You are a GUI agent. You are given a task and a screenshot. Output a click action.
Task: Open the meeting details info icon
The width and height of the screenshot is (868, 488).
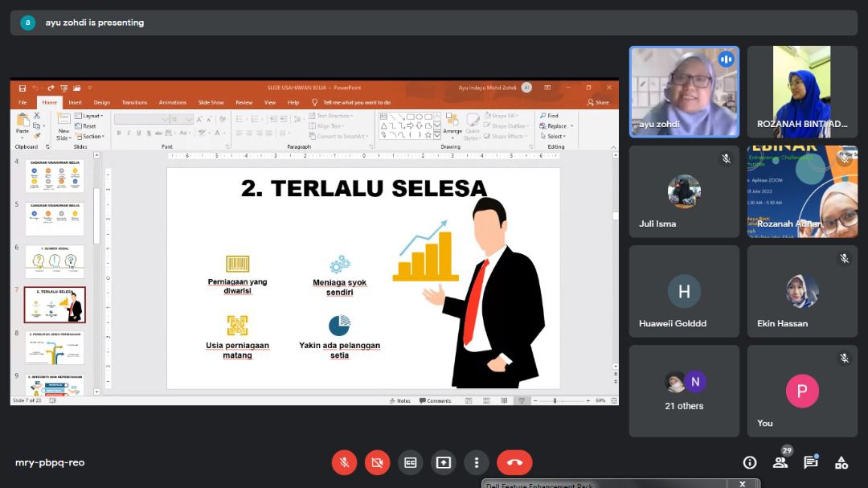pos(750,462)
